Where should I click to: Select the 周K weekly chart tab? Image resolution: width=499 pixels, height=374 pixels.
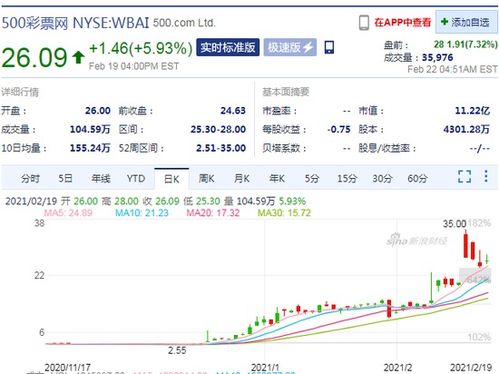207,179
